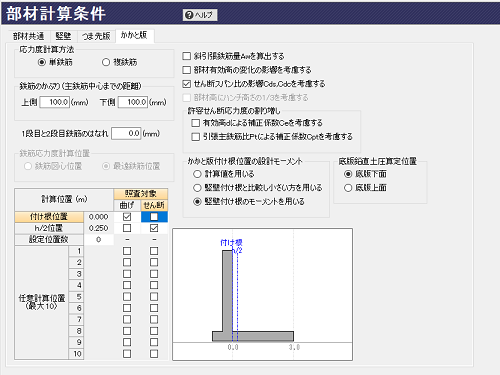This screenshot has height=375, width=500.
Task: Check せん断 checkbox for position row 4
Action: (x=154, y=285)
